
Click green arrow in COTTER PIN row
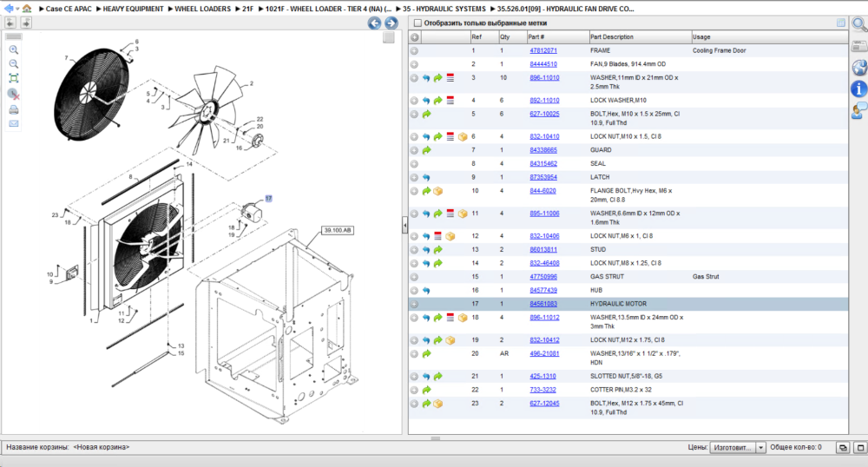[426, 390]
